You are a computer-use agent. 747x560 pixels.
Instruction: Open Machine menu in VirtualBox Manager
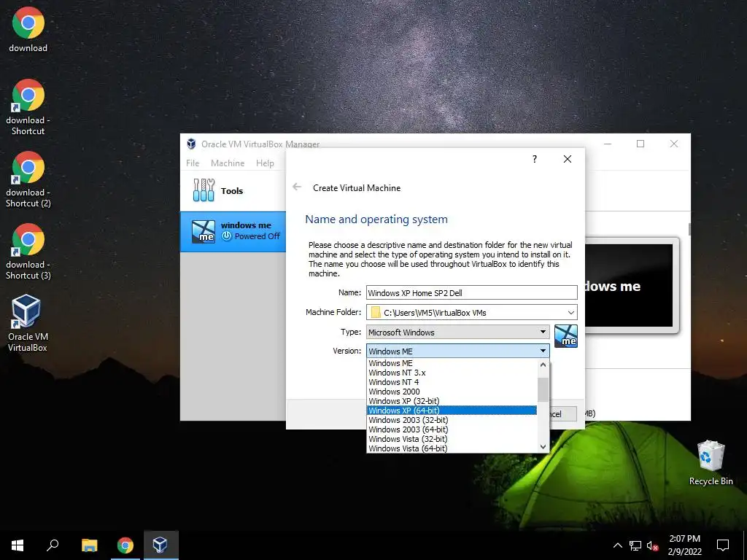click(x=228, y=163)
